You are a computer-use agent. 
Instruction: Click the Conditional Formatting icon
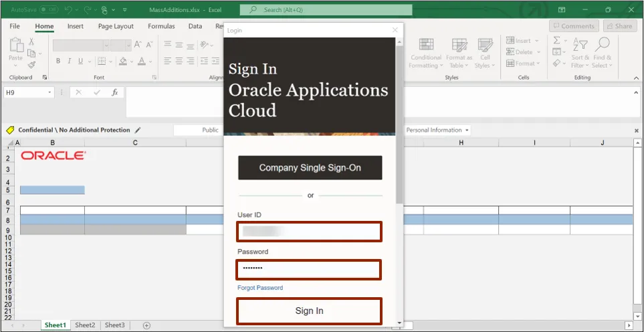(426, 46)
